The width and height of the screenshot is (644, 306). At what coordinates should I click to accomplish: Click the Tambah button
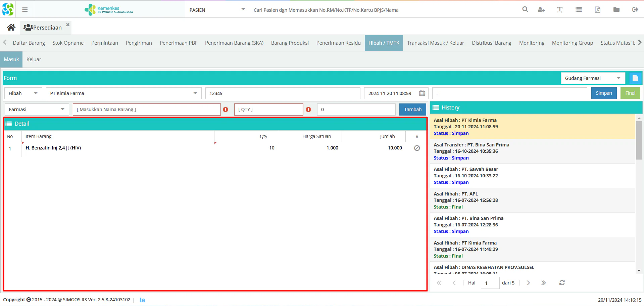click(412, 110)
